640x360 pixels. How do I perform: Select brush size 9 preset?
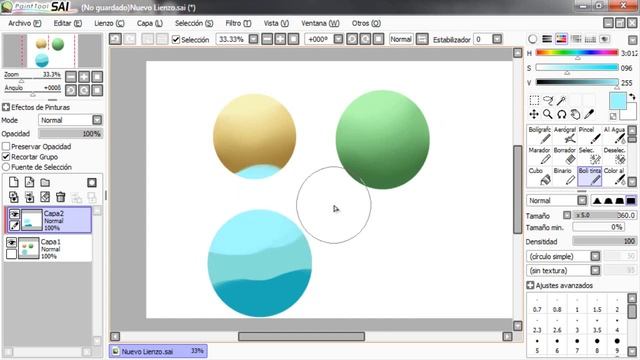(x=617, y=346)
